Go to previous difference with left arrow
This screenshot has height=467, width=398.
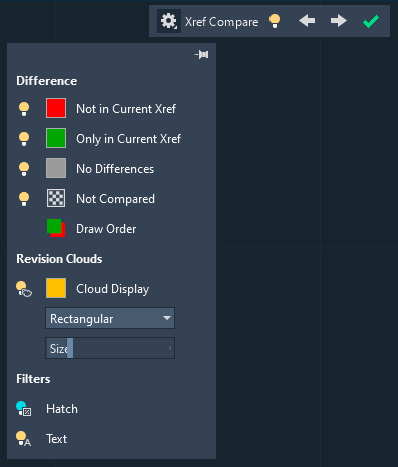(x=307, y=21)
